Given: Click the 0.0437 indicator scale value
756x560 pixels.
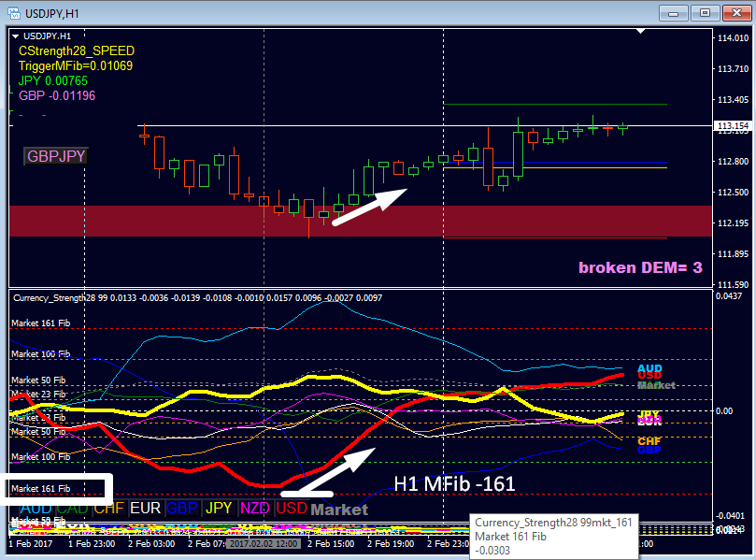Looking at the screenshot, I should [729, 295].
